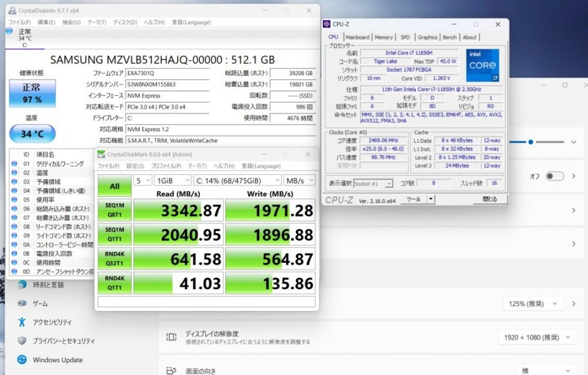Click the 時刻と言語 clock icon
Viewport: 588px width, 375px height.
[22, 284]
